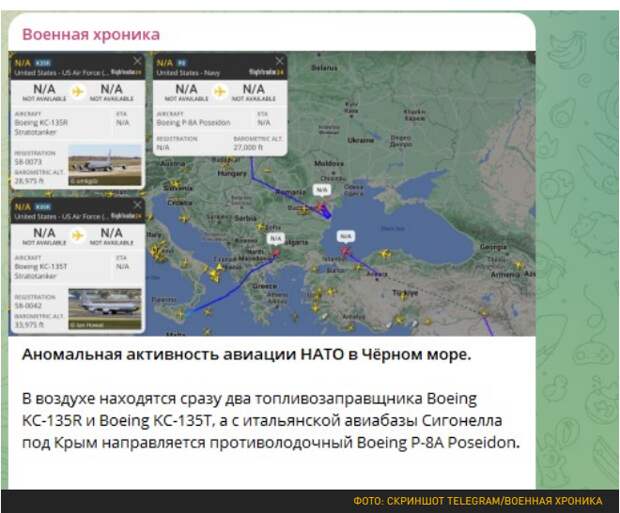This screenshot has width=620, height=513.
Task: Click 'Boeing KC-135T Stratotanker' aircraft name in card
Action: point(41,271)
